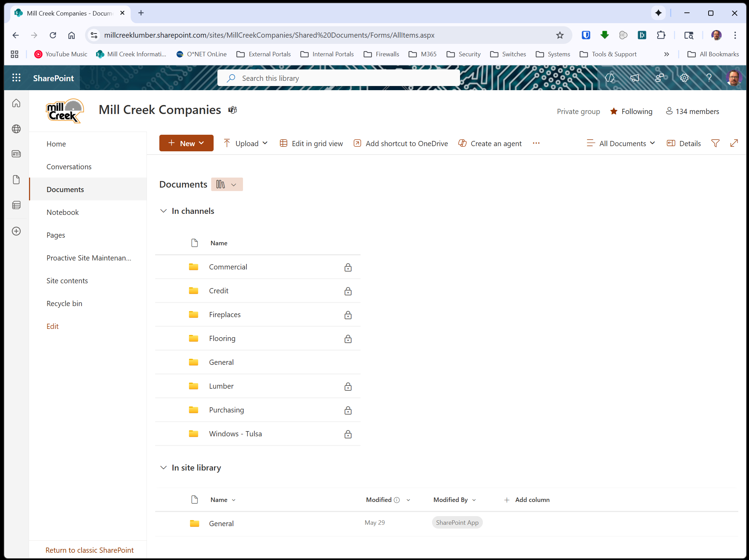The width and height of the screenshot is (749, 560).
Task: Open the Create site plus icon in rail
Action: [x=16, y=231]
